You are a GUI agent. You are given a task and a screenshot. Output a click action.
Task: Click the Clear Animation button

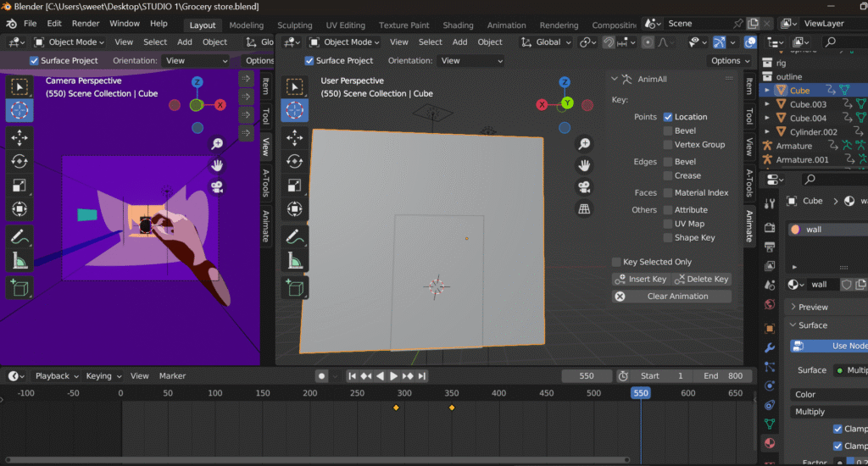[671, 297]
